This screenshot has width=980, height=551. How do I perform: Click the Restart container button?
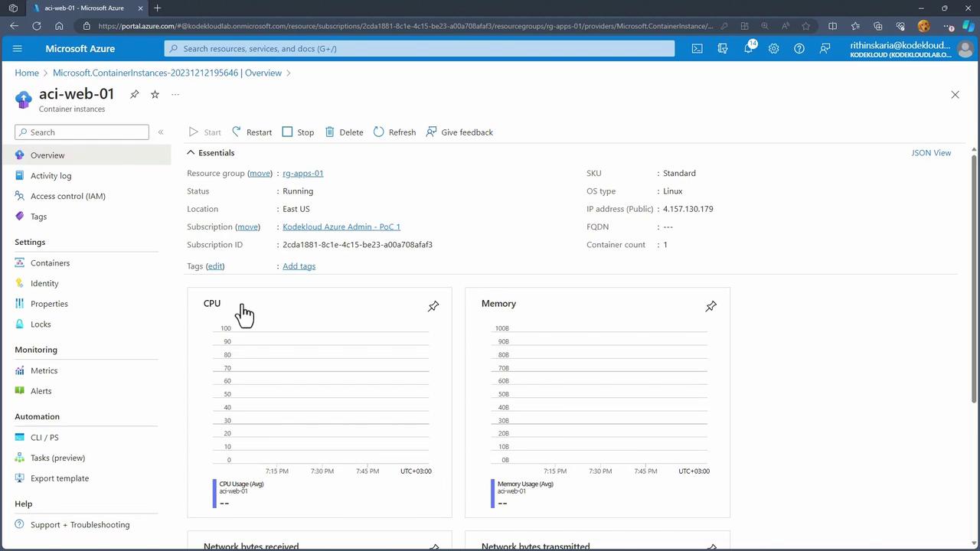(x=252, y=132)
